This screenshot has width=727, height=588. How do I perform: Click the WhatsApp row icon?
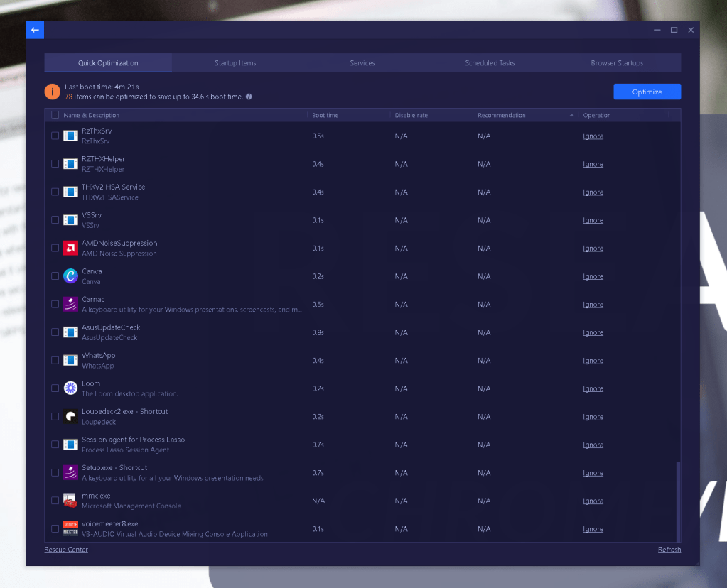(x=70, y=361)
